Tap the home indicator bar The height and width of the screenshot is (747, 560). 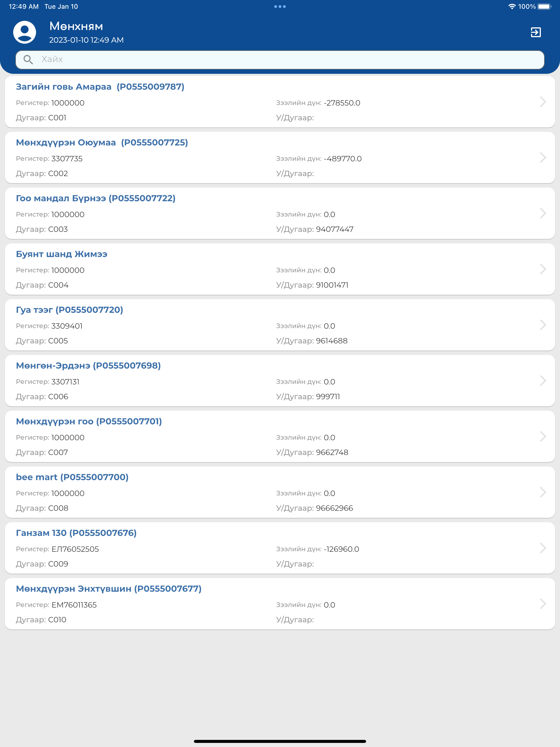[x=280, y=741]
